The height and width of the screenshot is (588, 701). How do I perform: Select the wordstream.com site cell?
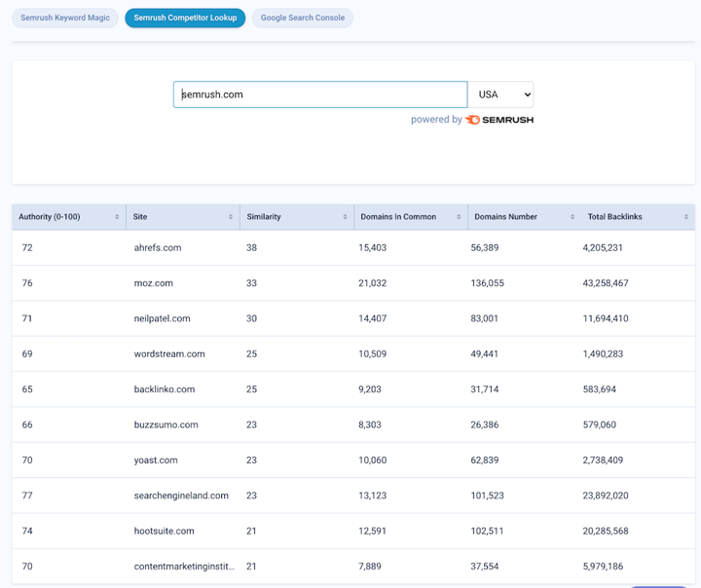pyautogui.click(x=169, y=353)
